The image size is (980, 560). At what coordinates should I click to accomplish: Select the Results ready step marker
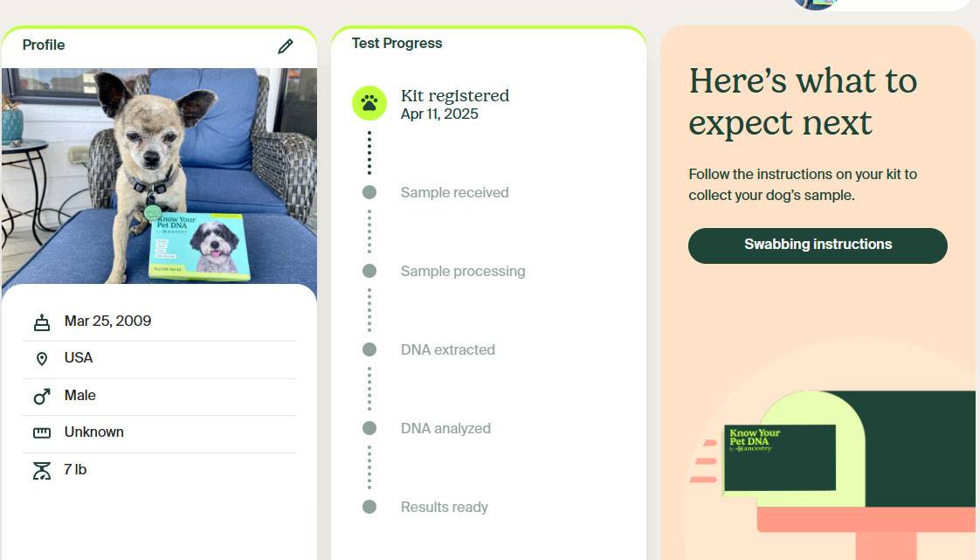[369, 507]
